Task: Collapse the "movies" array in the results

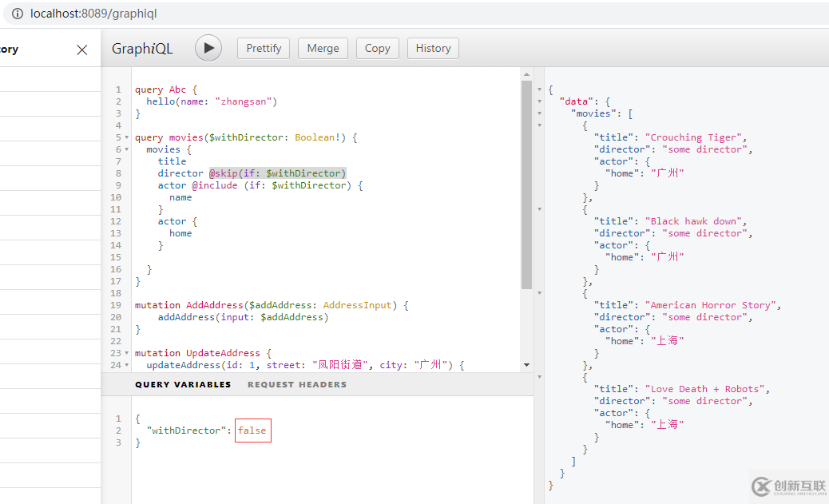Action: pos(540,113)
